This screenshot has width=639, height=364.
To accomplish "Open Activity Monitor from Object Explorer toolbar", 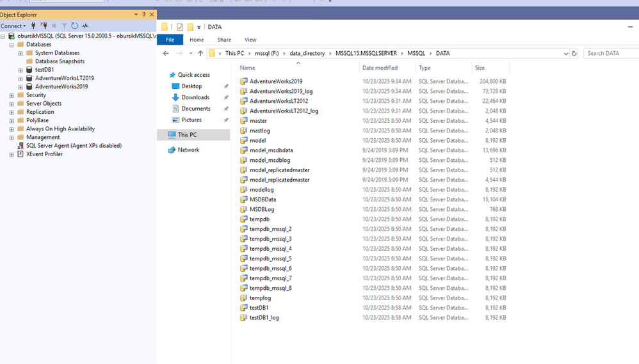I will pos(85,26).
